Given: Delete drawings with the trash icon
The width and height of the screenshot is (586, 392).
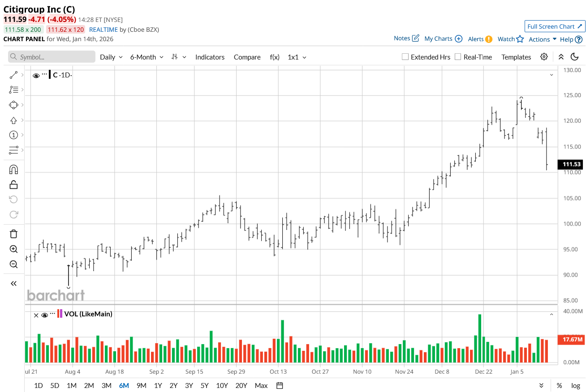Looking at the screenshot, I should (x=13, y=234).
